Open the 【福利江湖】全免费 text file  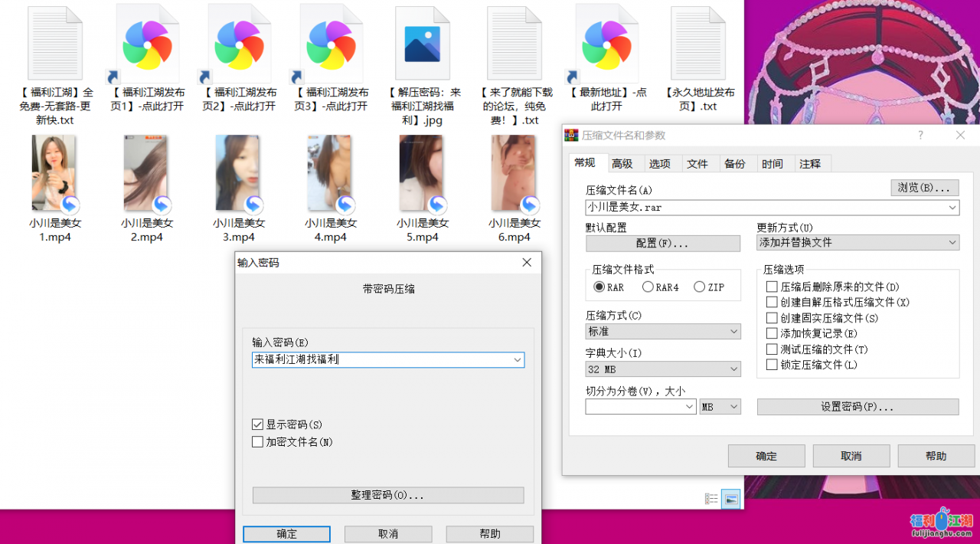(x=54, y=42)
